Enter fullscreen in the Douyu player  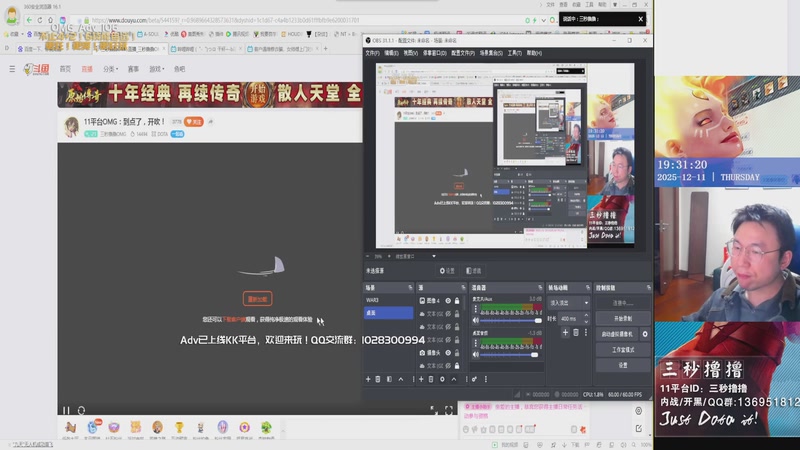coord(449,410)
